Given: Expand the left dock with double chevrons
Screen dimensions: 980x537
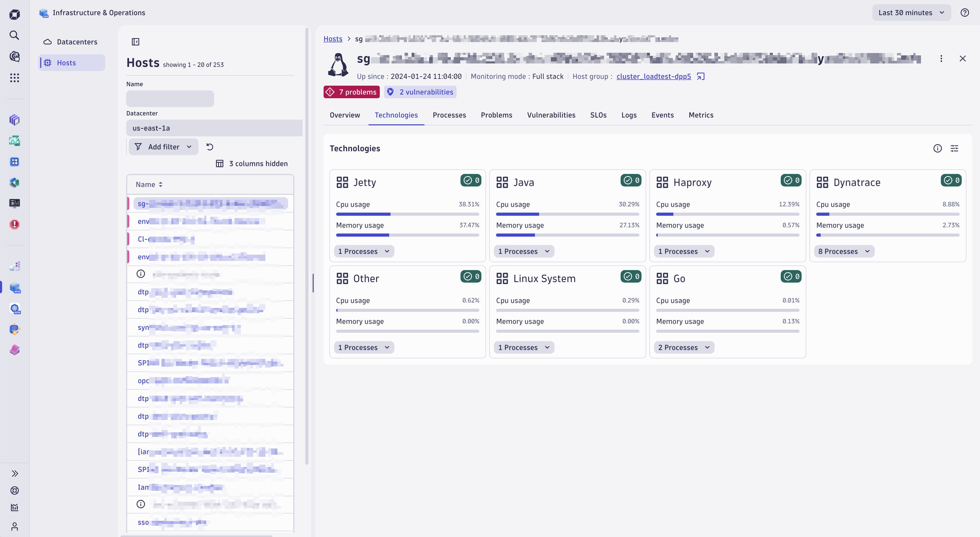Looking at the screenshot, I should 14,474.
